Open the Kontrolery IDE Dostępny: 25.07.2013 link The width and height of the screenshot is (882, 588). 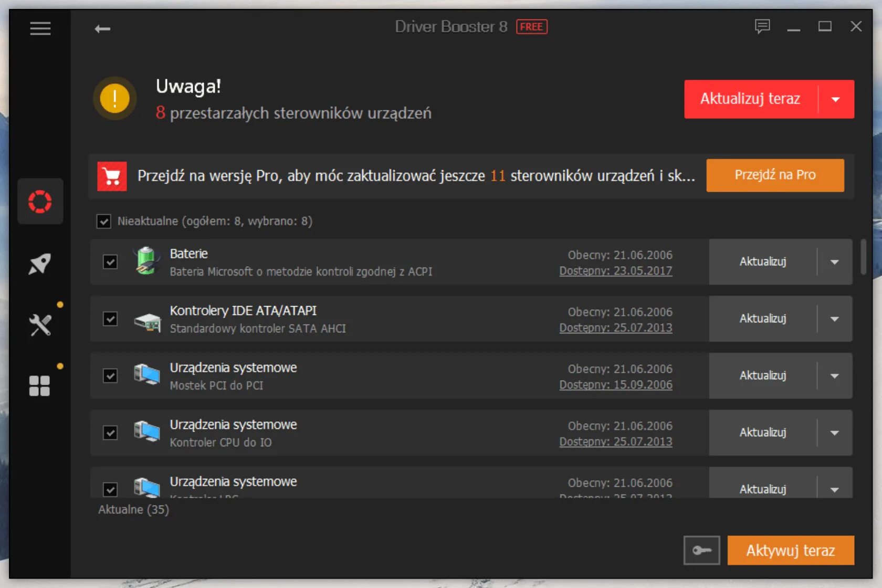(616, 328)
